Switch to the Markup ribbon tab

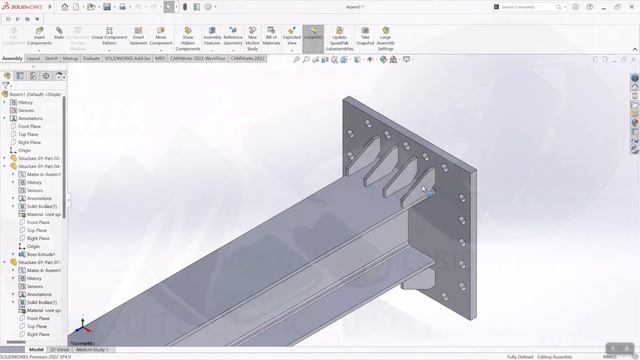click(70, 58)
